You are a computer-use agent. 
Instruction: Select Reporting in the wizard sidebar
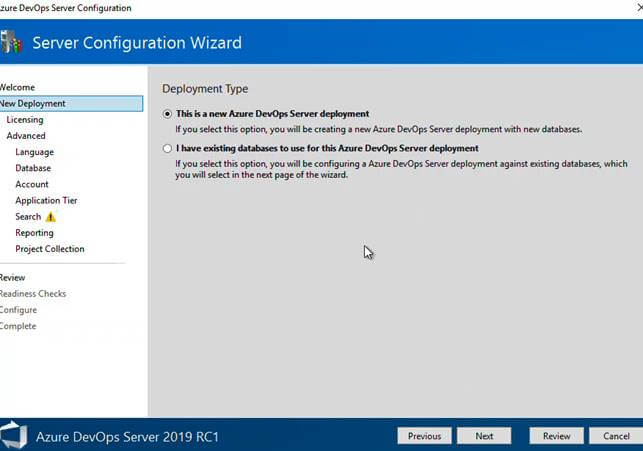click(35, 233)
